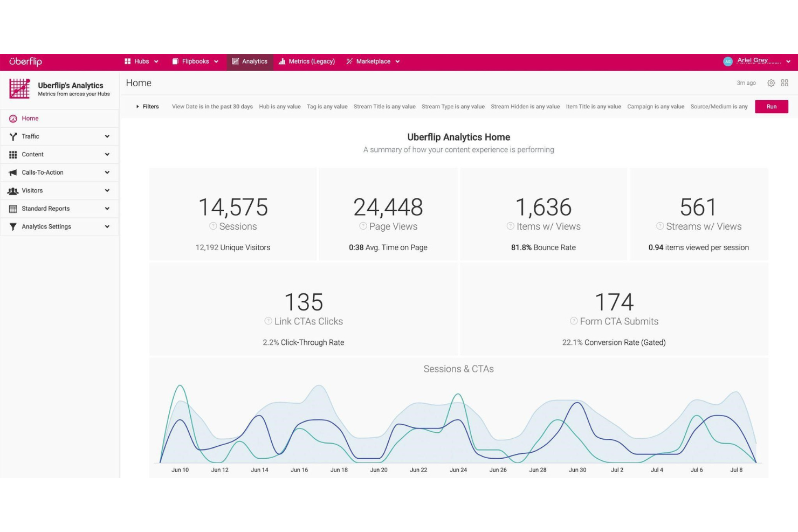
Task: Expand the Traffic sidebar section chevron
Action: pyautogui.click(x=107, y=136)
